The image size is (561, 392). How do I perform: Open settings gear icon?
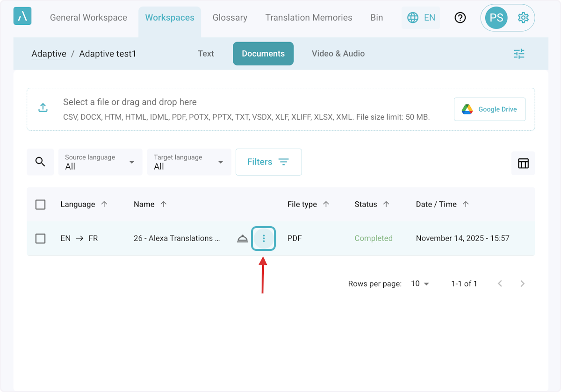[x=523, y=18]
